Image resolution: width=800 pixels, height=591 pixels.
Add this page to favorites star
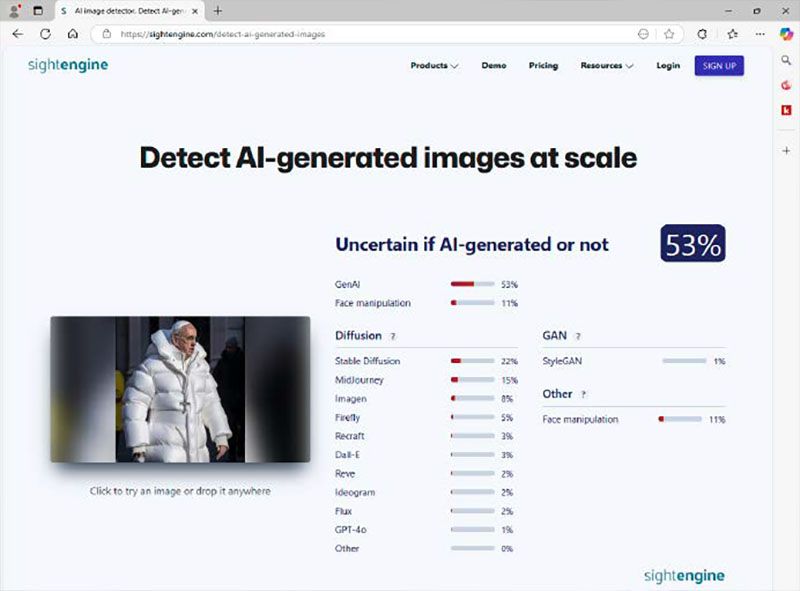coord(669,34)
